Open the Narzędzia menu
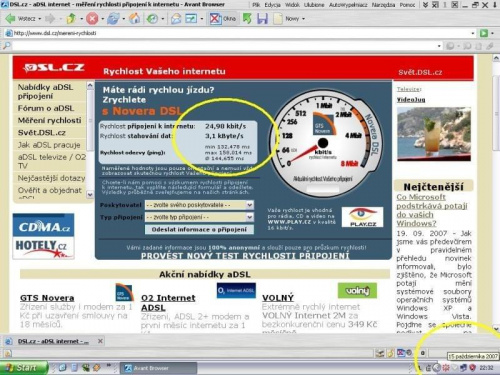 click(383, 5)
